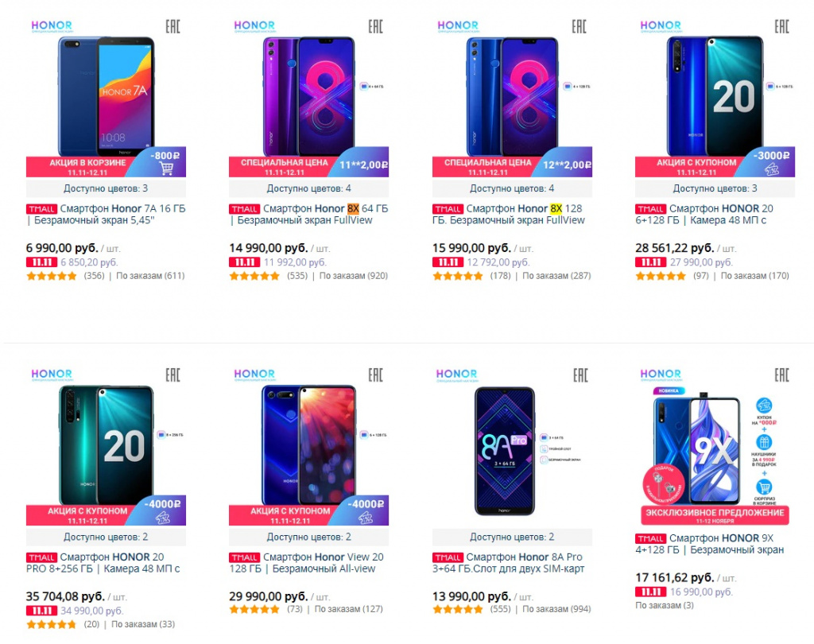
Task: Click the 11.11 sale badge under Honor 8X 64 ГБ
Action: coord(244,262)
